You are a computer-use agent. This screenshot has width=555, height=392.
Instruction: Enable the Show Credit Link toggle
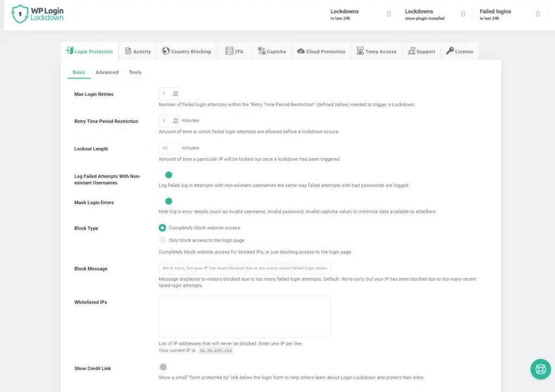click(165, 367)
